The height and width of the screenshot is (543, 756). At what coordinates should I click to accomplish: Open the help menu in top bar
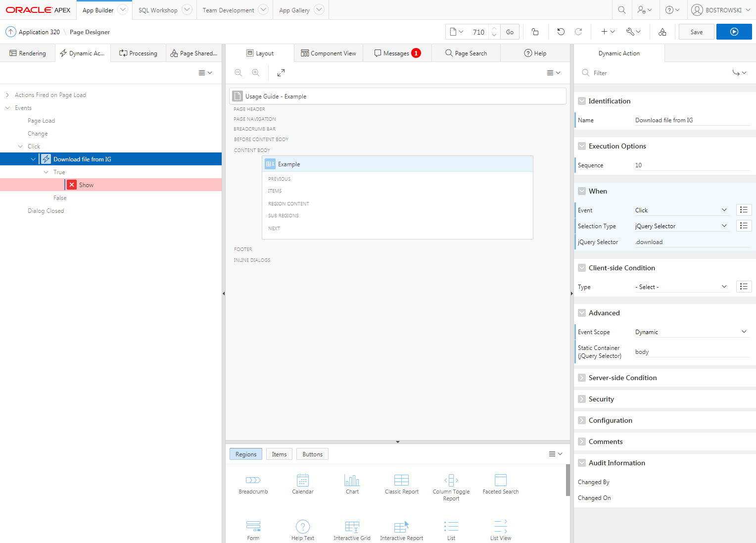click(672, 10)
